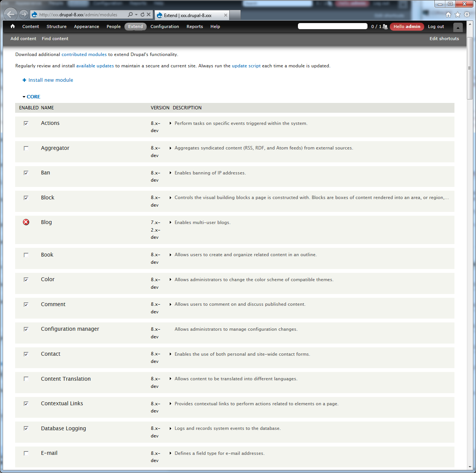Open the address bar dropdown arrow
Image resolution: width=476 pixels, height=473 pixels.
point(136,15)
